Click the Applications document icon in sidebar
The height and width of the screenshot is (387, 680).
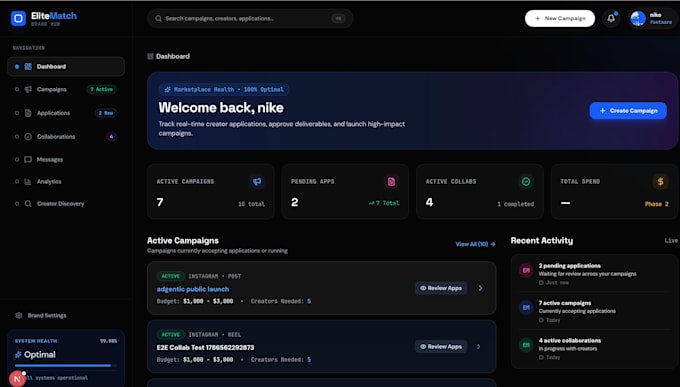click(28, 113)
